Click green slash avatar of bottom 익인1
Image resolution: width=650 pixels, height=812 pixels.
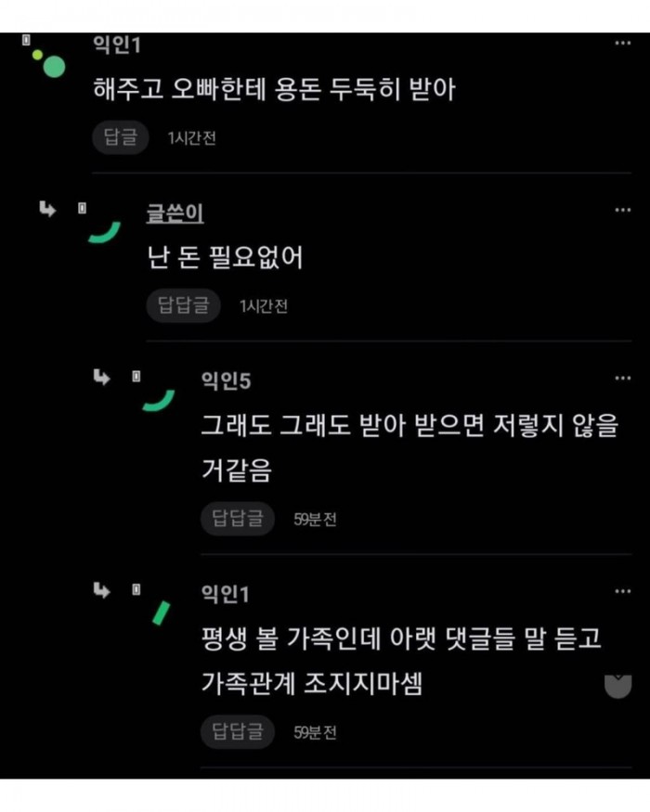pyautogui.click(x=162, y=612)
